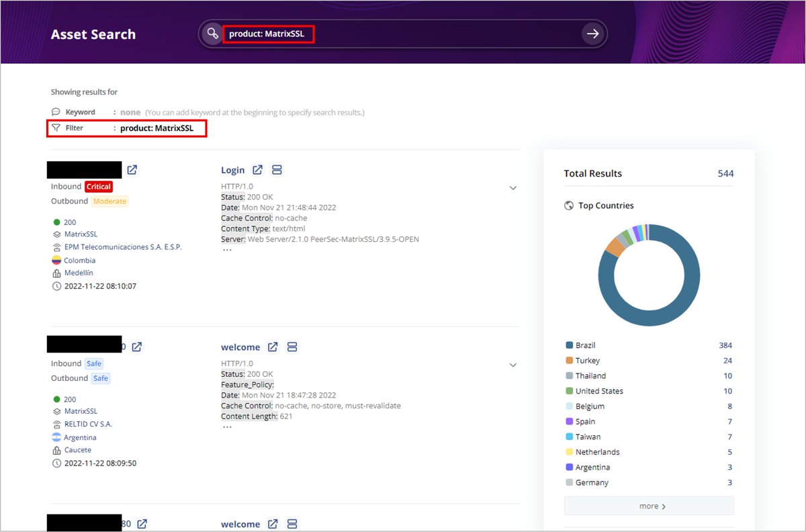
Task: Click the Argentina flag icon
Action: click(x=56, y=437)
